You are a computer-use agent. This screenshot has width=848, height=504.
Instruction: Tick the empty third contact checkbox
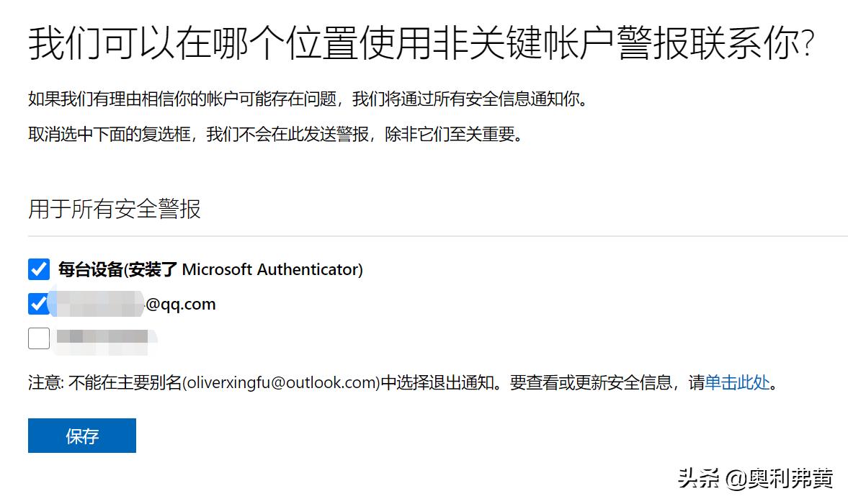pyautogui.click(x=39, y=338)
